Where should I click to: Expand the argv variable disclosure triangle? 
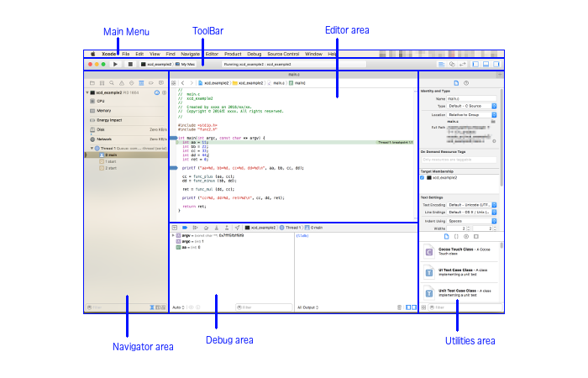(173, 235)
